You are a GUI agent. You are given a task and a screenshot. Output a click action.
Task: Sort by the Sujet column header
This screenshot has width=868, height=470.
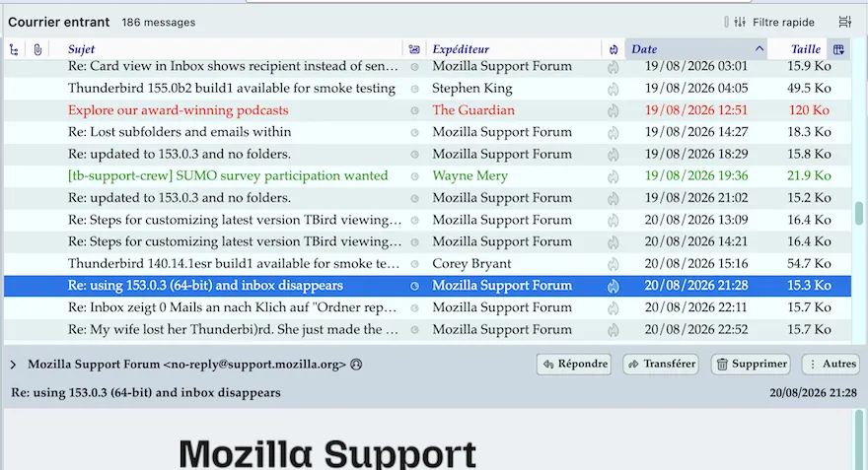[x=81, y=49]
